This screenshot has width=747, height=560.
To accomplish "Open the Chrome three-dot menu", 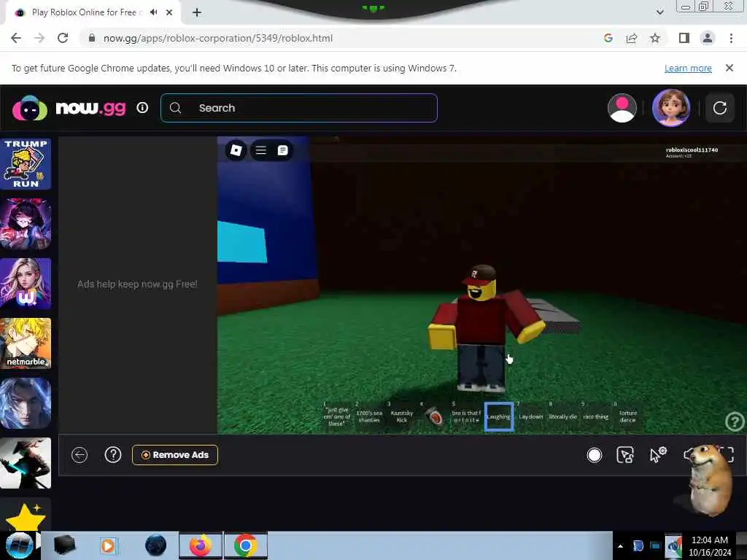I will point(731,38).
